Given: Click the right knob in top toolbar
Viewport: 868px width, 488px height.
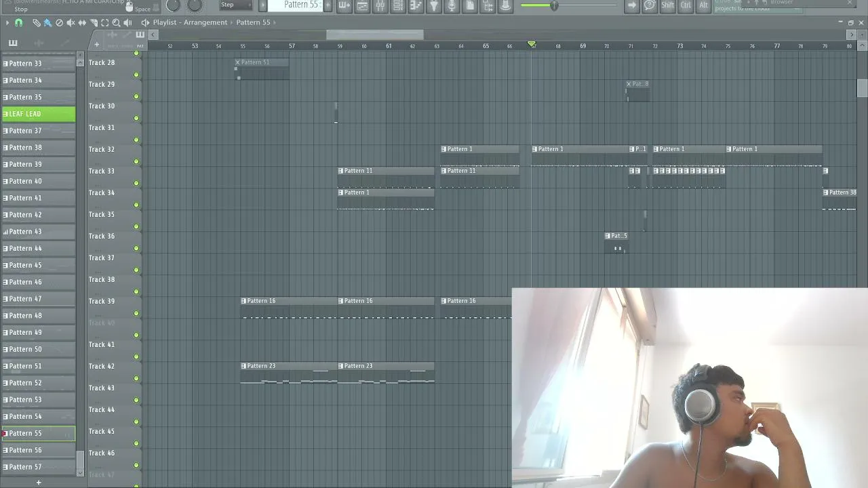Looking at the screenshot, I should (x=195, y=5).
